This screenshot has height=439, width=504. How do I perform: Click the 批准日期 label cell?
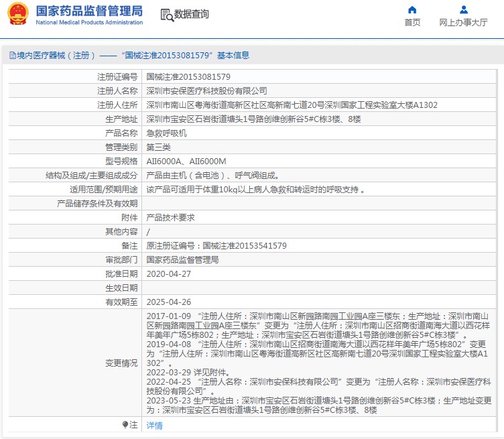[75, 274]
